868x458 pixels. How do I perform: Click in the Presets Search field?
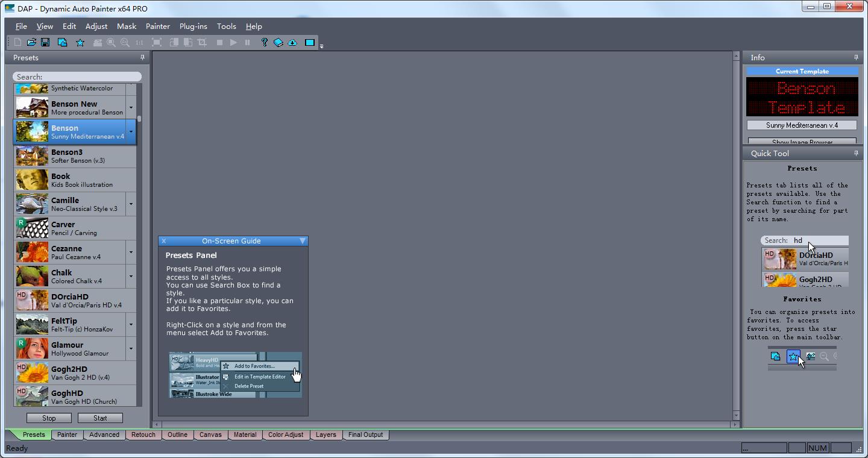tap(77, 77)
